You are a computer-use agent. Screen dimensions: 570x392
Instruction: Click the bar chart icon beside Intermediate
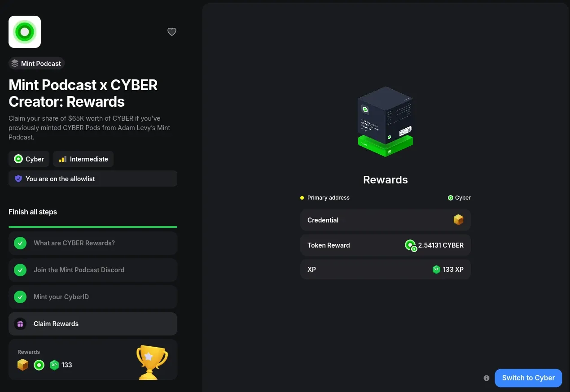point(63,159)
